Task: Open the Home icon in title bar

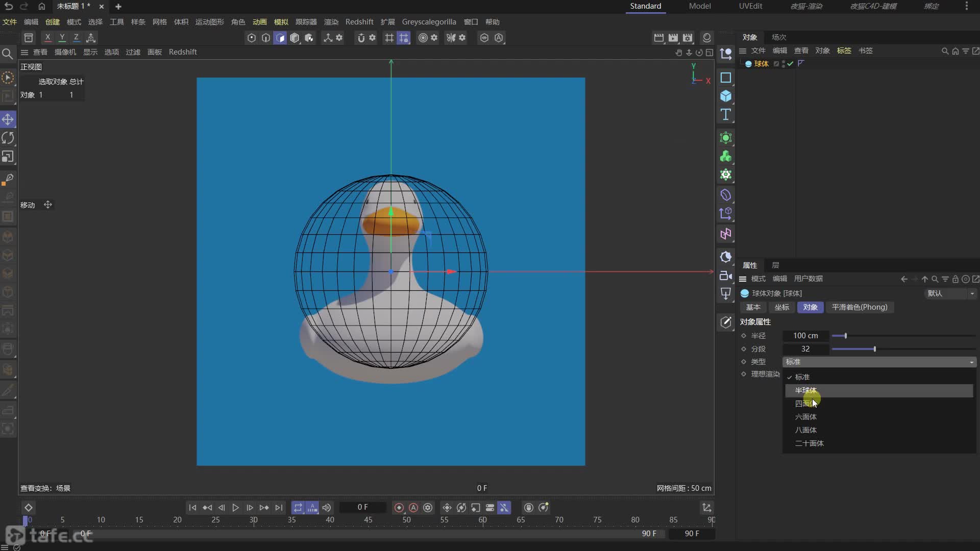Action: click(x=41, y=6)
